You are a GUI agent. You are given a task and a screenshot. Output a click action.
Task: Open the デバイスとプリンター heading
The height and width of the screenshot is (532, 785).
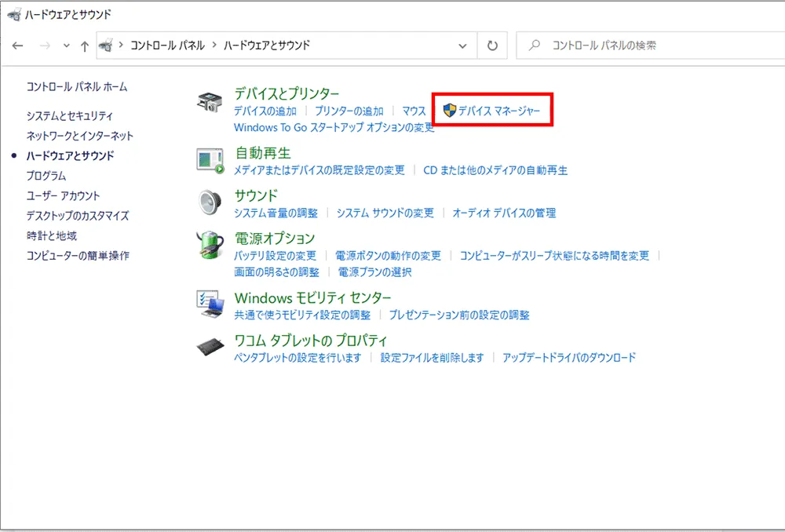287,93
